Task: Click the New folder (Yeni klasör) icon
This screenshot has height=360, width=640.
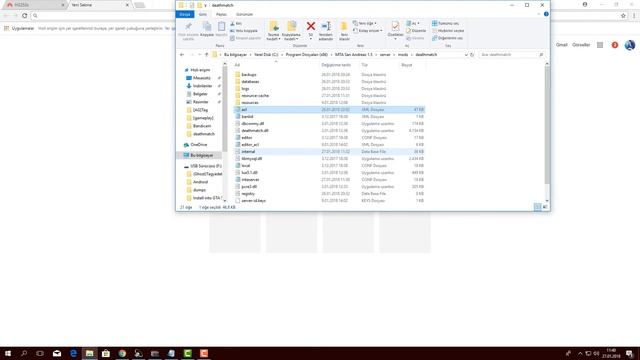Action: (x=344, y=31)
